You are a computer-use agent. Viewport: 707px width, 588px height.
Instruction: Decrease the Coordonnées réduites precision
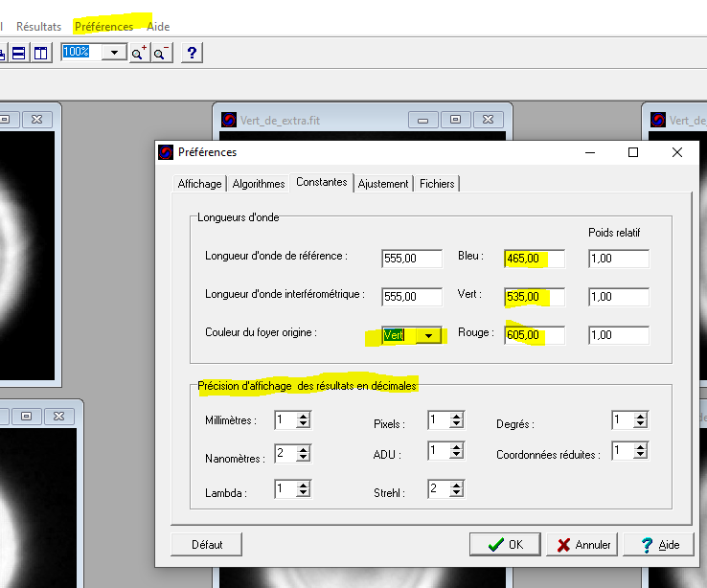(x=640, y=455)
